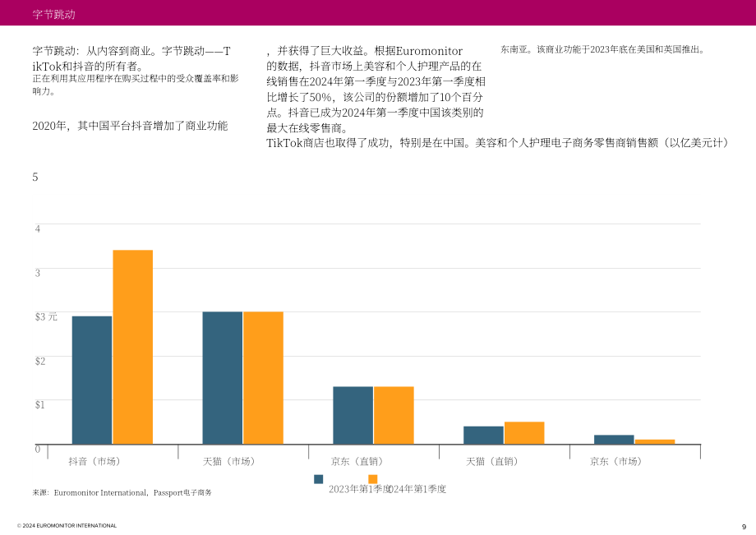Click the blue 2023年第1季度 legend swatch
Screen dimensions: 756x535
click(x=318, y=479)
